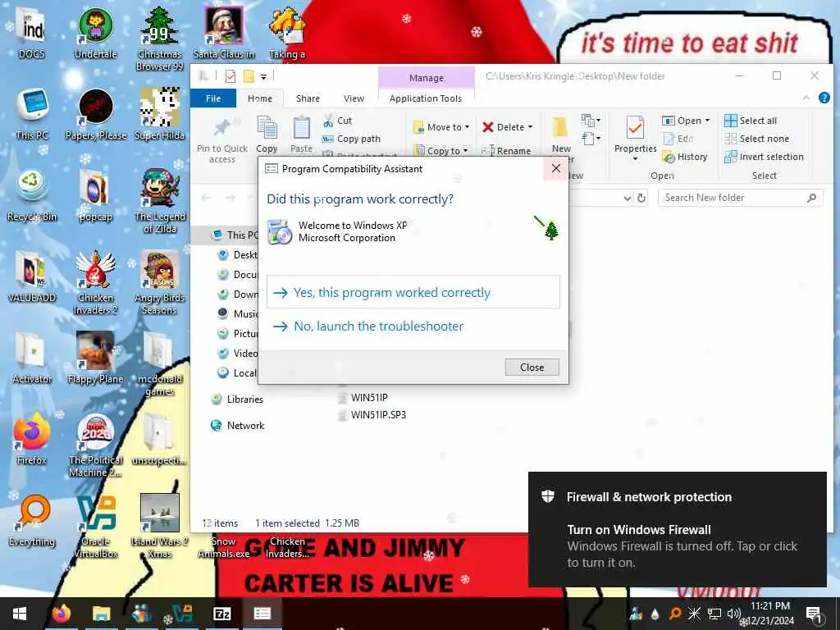
Task: Open This PC desktop icon
Action: (32, 113)
